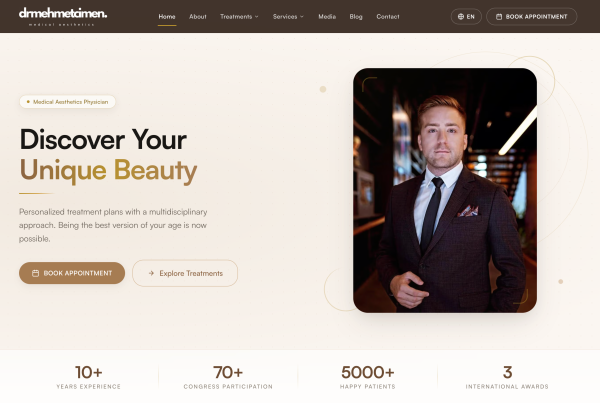Open the Media menu item
This screenshot has height=403, width=600.
pyautogui.click(x=327, y=16)
